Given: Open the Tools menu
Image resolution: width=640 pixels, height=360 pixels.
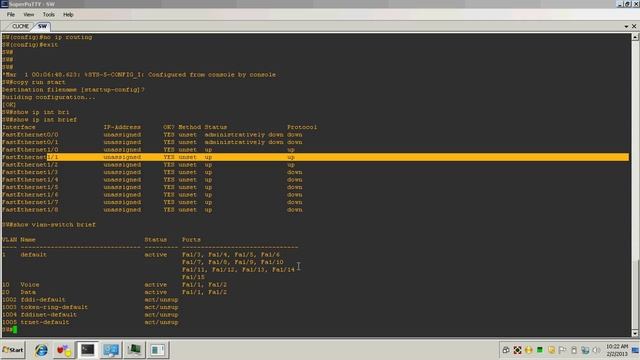Looking at the screenshot, I should point(49,14).
